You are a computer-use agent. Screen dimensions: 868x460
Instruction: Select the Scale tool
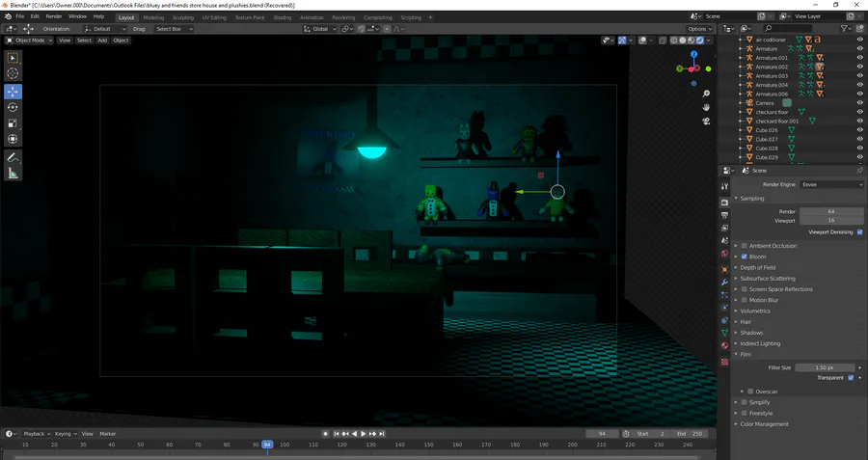(13, 123)
